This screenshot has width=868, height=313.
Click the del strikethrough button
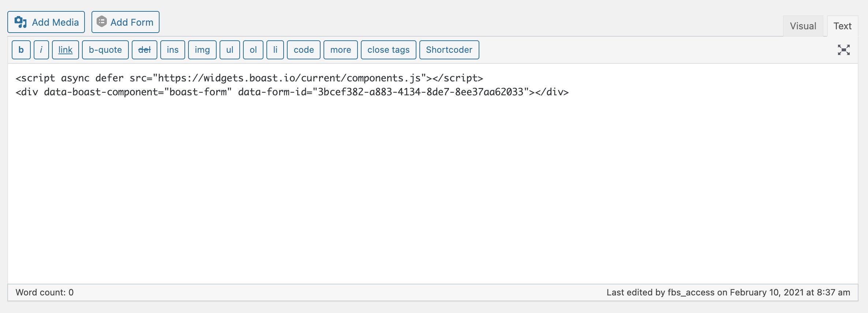tap(145, 50)
